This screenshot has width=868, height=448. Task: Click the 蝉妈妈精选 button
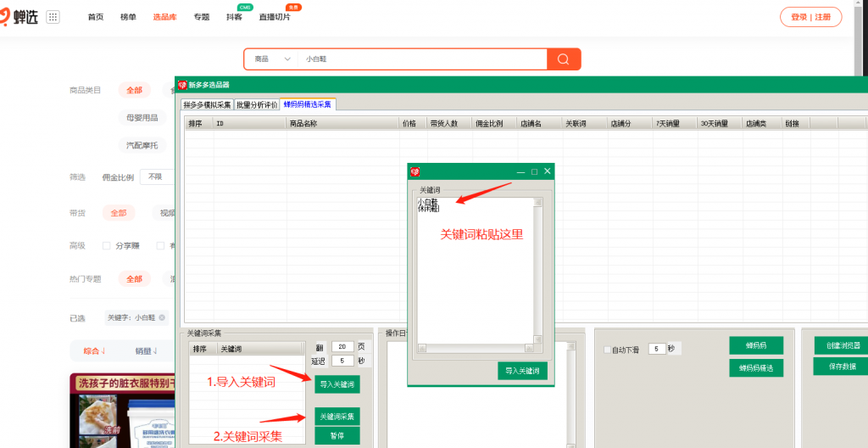756,367
